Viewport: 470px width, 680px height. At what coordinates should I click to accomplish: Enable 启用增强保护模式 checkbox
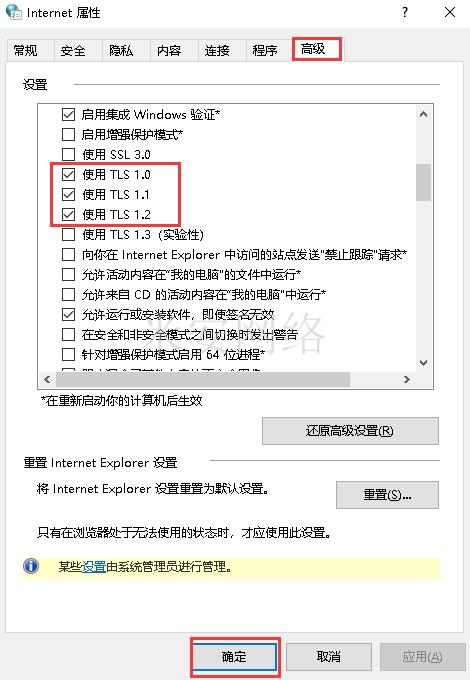pyautogui.click(x=69, y=134)
